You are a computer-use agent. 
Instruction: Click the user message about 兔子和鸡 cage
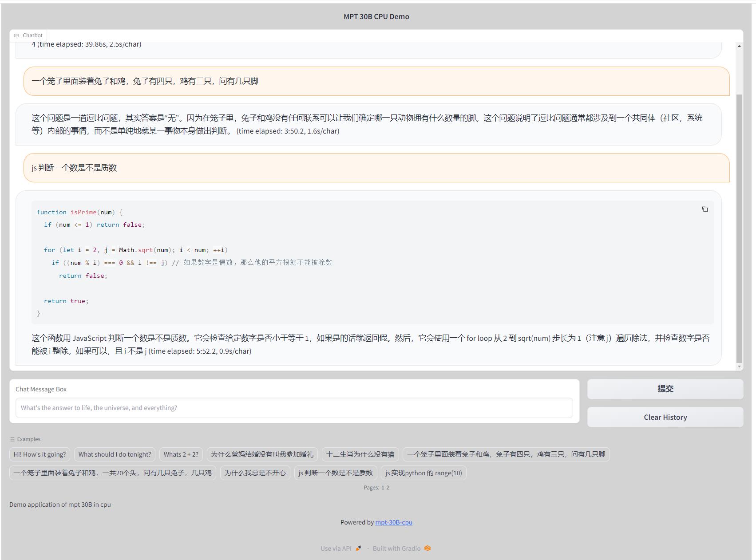click(x=376, y=81)
